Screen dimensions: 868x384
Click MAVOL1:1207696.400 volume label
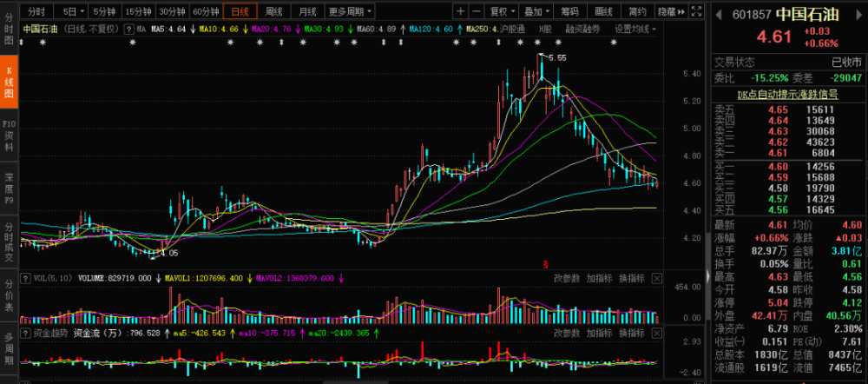pyautogui.click(x=204, y=279)
